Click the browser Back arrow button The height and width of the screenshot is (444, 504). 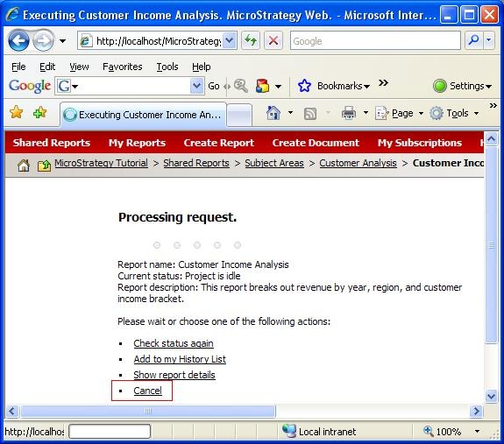[x=18, y=40]
